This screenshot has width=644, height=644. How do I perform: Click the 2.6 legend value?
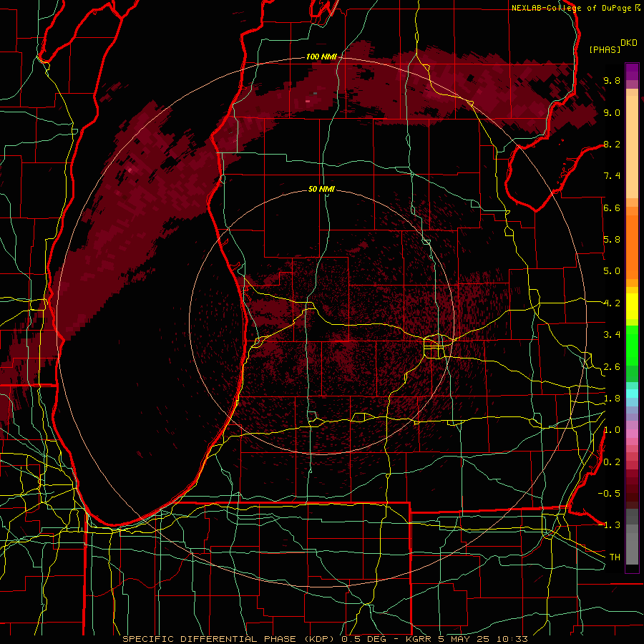(612, 367)
